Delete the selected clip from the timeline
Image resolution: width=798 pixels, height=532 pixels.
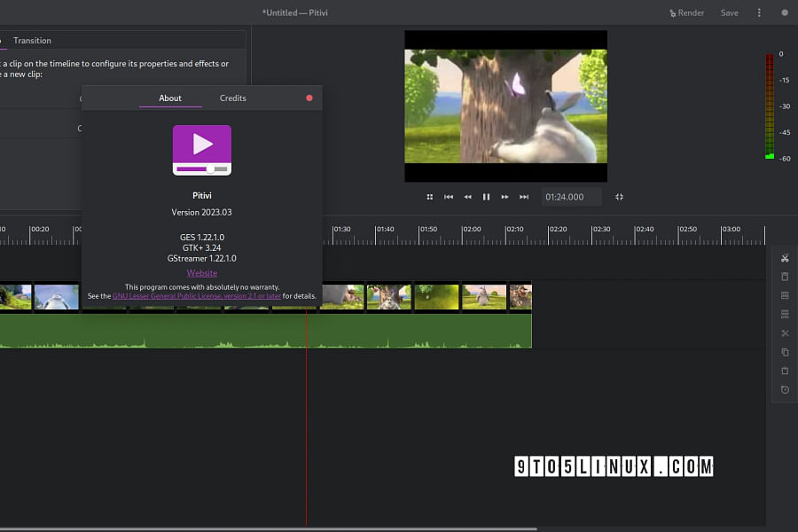tap(785, 277)
